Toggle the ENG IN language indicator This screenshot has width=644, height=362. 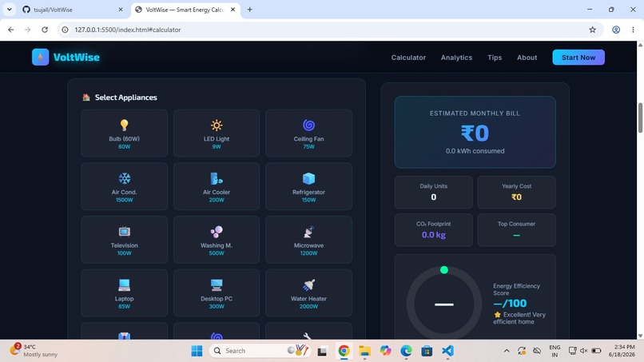click(x=555, y=351)
